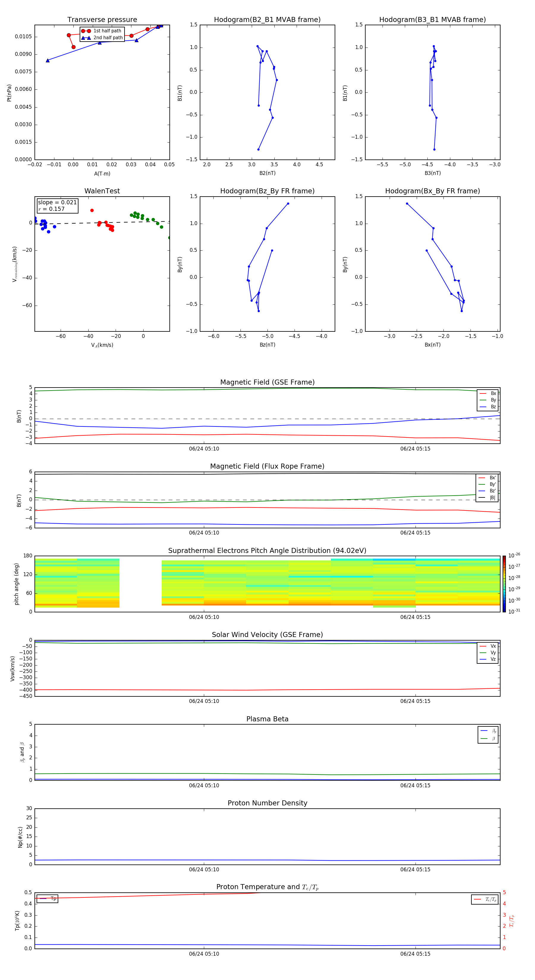Click the 'Tp(10^6K)' y-axis label
The image size is (535, 980).
(17, 921)
